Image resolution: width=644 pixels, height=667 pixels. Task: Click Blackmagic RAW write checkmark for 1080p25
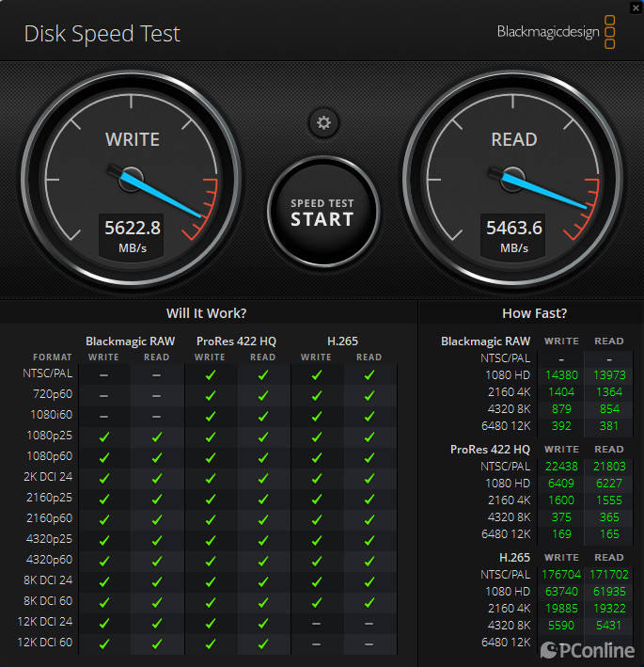click(x=103, y=437)
